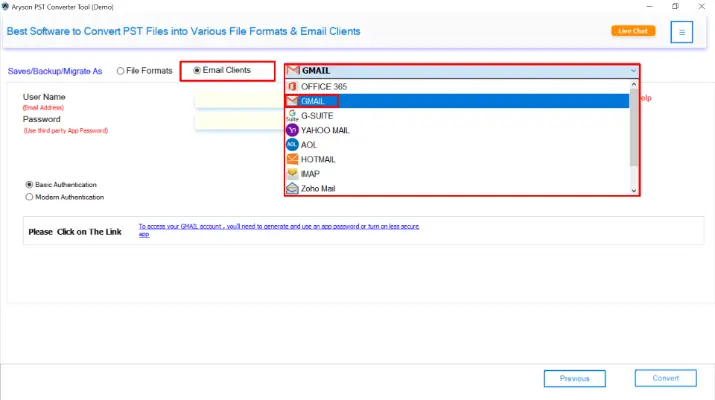This screenshot has width=715, height=400.
Task: Click the purple Yahoo Mail icon
Action: [x=292, y=130]
